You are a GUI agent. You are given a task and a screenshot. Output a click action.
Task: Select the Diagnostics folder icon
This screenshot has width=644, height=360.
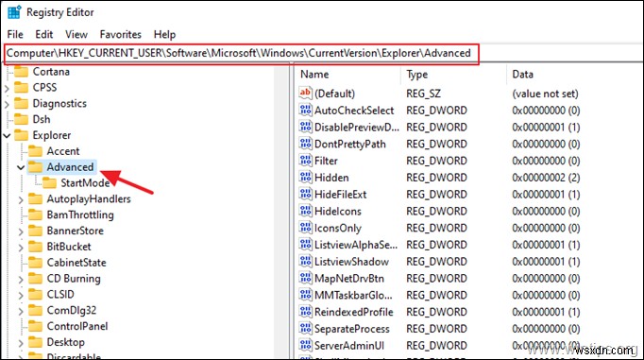pyautogui.click(x=22, y=104)
